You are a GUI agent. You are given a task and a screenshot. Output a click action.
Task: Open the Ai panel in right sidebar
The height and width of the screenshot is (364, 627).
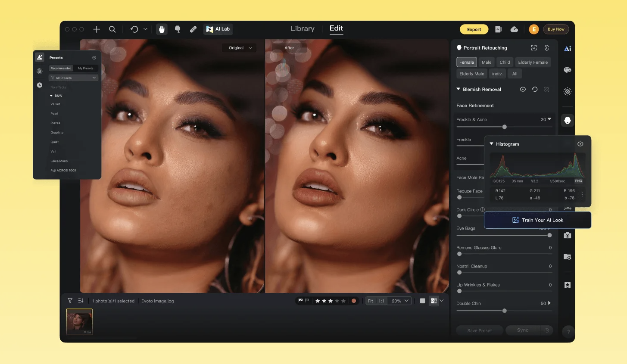tap(568, 49)
